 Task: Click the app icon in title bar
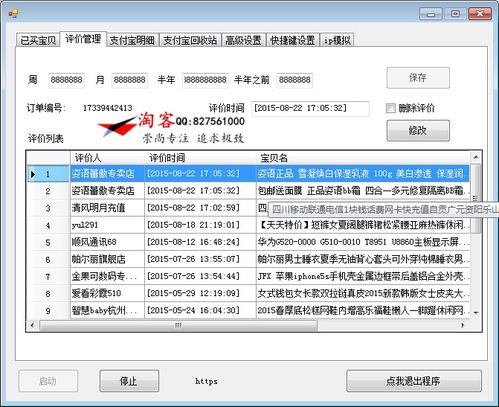click(x=14, y=13)
